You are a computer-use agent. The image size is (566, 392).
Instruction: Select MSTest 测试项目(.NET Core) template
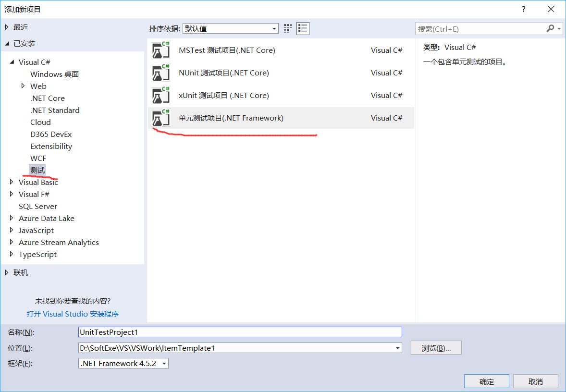(x=281, y=50)
